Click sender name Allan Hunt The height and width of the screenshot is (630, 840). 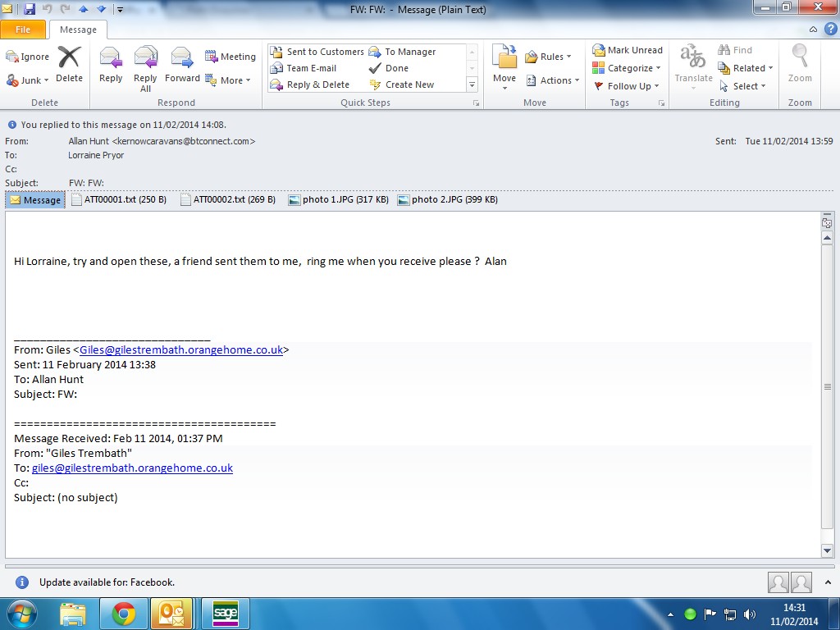pyautogui.click(x=162, y=141)
